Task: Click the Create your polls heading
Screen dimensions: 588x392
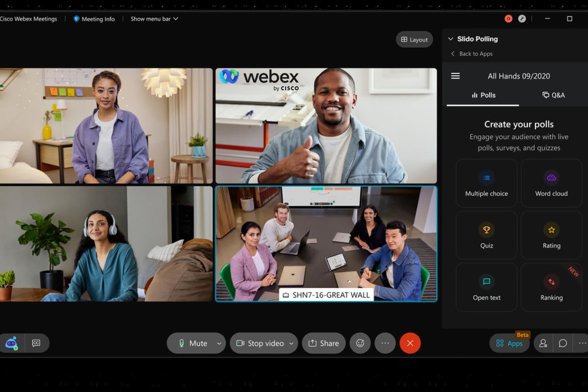Action: pyautogui.click(x=519, y=124)
